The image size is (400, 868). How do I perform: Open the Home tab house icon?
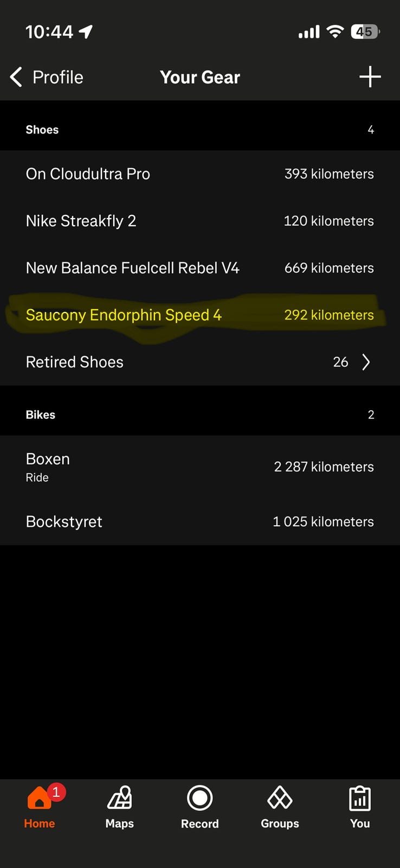(x=38, y=799)
